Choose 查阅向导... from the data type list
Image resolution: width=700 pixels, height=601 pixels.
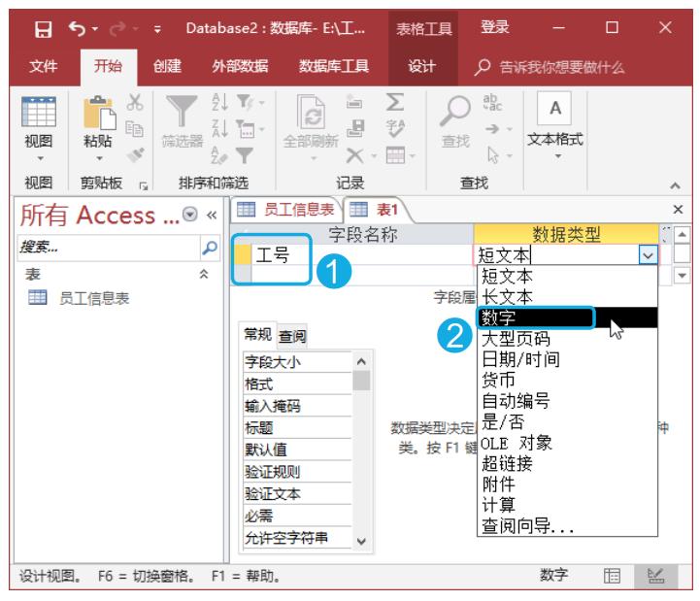tap(567, 526)
